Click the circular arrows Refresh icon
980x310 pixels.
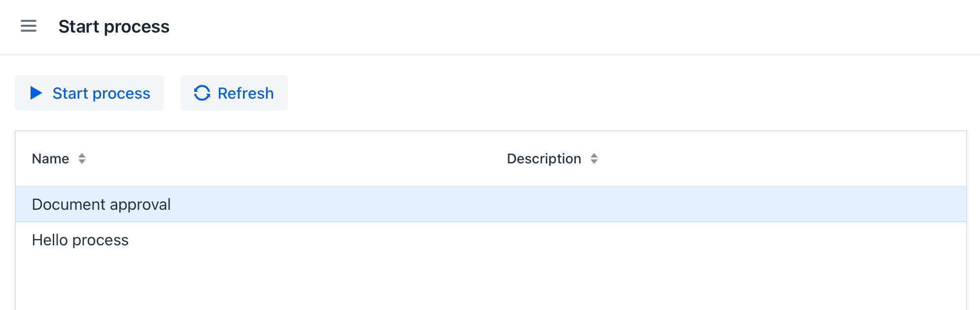click(x=202, y=93)
